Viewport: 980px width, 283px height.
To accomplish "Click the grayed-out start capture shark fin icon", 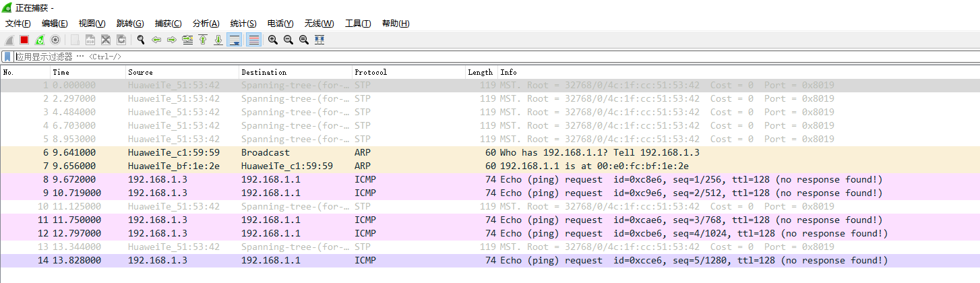I will click(x=9, y=40).
